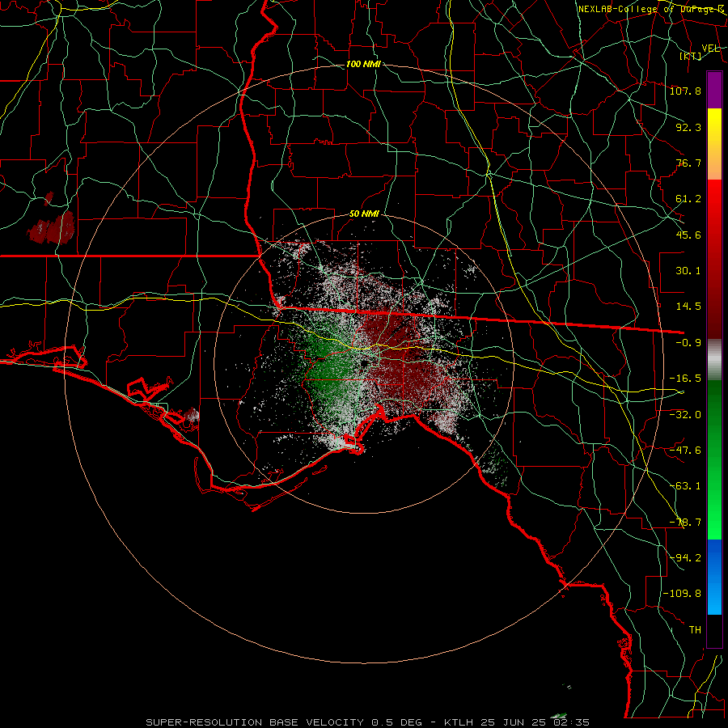Select the -0.9 legend value
The width and height of the screenshot is (728, 728).
(688, 343)
